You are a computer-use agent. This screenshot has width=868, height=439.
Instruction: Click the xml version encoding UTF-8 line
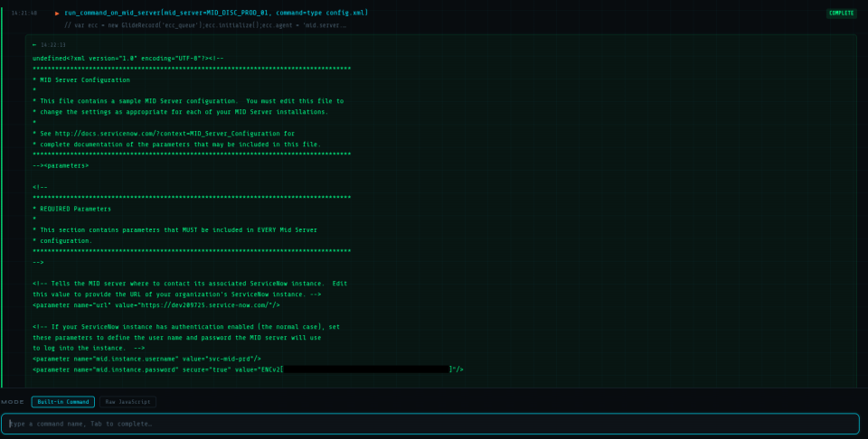127,58
